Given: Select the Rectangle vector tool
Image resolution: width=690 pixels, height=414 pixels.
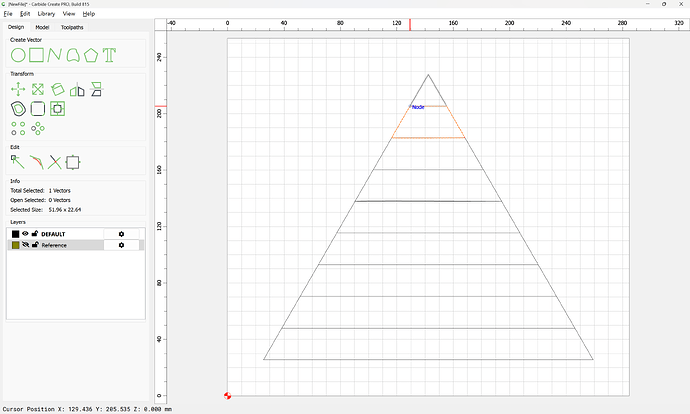Looking at the screenshot, I should 36,55.
